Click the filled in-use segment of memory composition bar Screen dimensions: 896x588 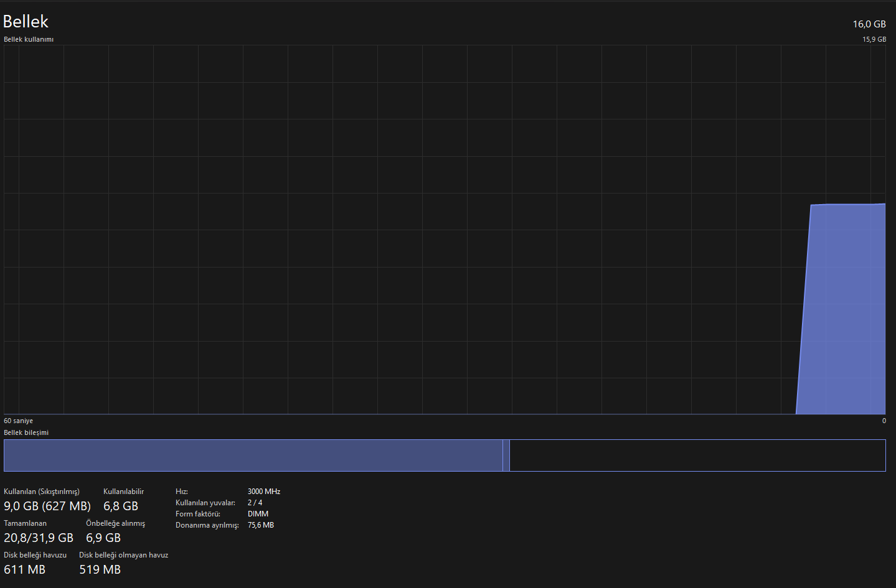point(253,455)
